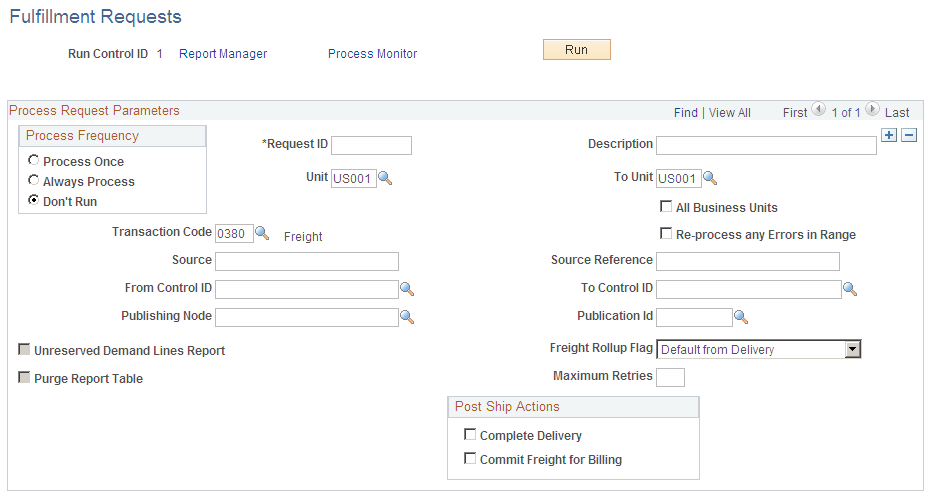Open Freight Rollup Flag dropdown
Screen dimensions: 932x500
click(758, 350)
